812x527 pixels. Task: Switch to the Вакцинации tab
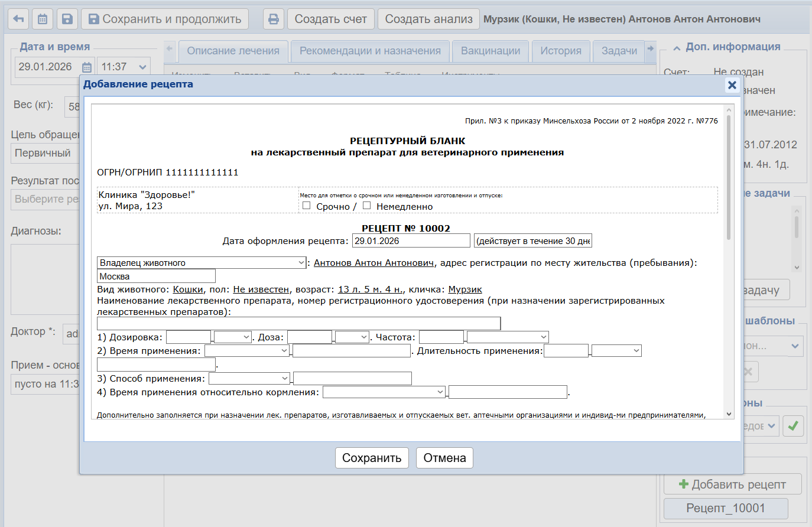pos(491,51)
